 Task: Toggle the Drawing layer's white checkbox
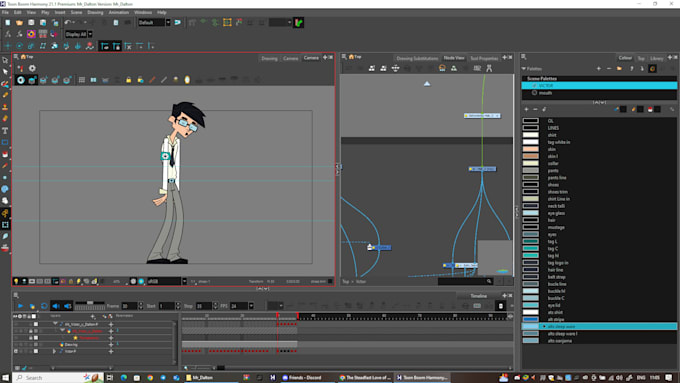tap(36, 344)
